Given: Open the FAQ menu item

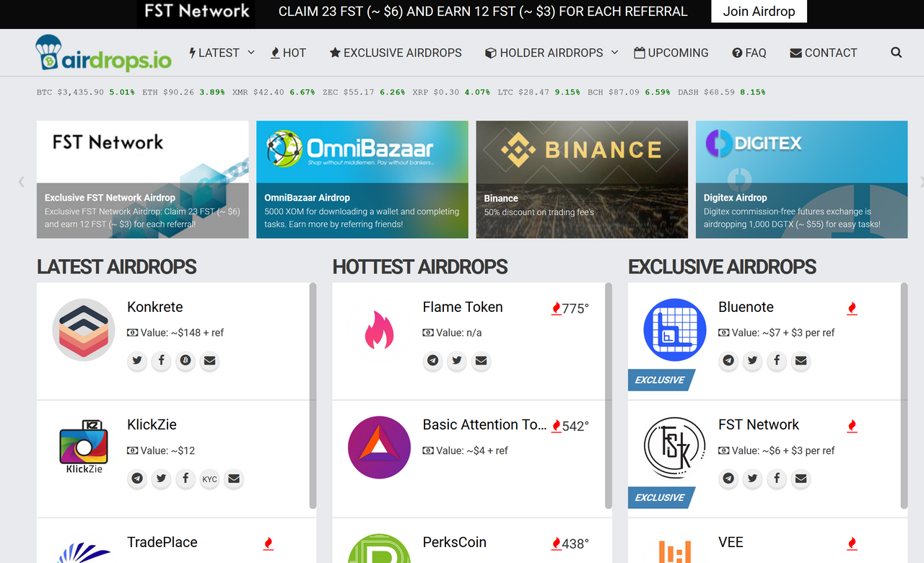Looking at the screenshot, I should tap(749, 53).
